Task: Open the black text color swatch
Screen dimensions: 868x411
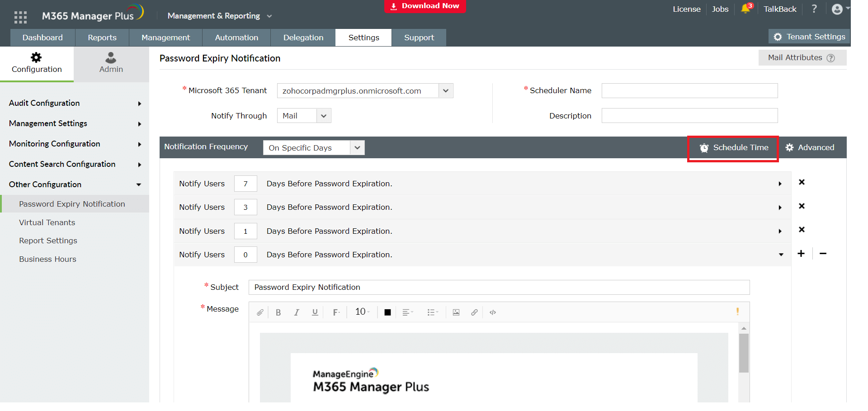Action: tap(387, 312)
